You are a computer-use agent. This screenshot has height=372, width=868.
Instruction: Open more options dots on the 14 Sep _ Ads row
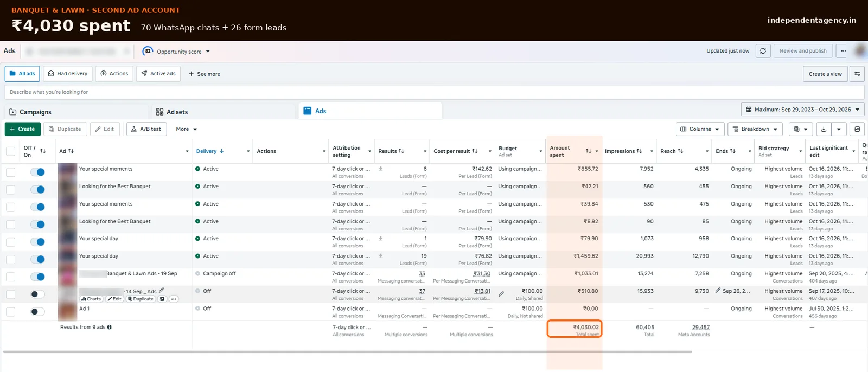click(x=174, y=299)
